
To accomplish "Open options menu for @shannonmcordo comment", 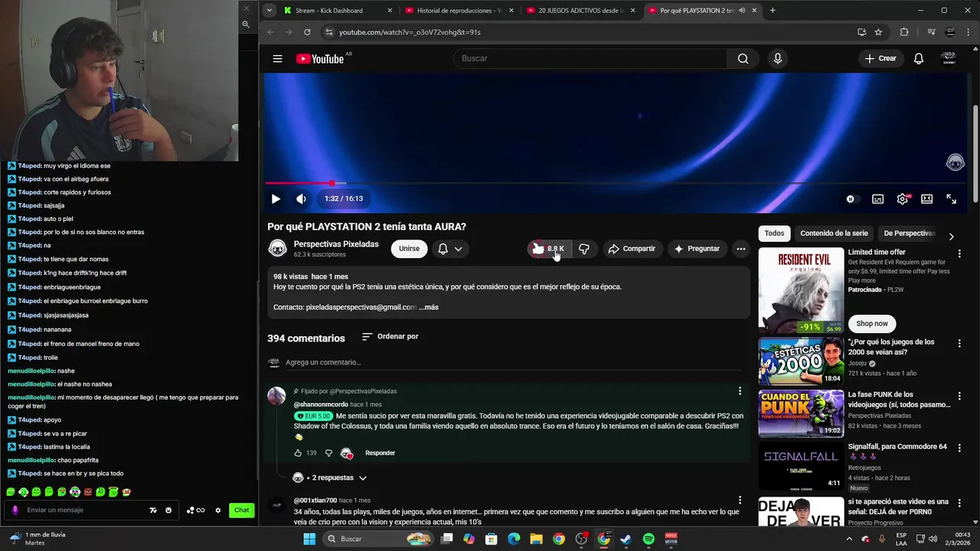I will click(740, 391).
